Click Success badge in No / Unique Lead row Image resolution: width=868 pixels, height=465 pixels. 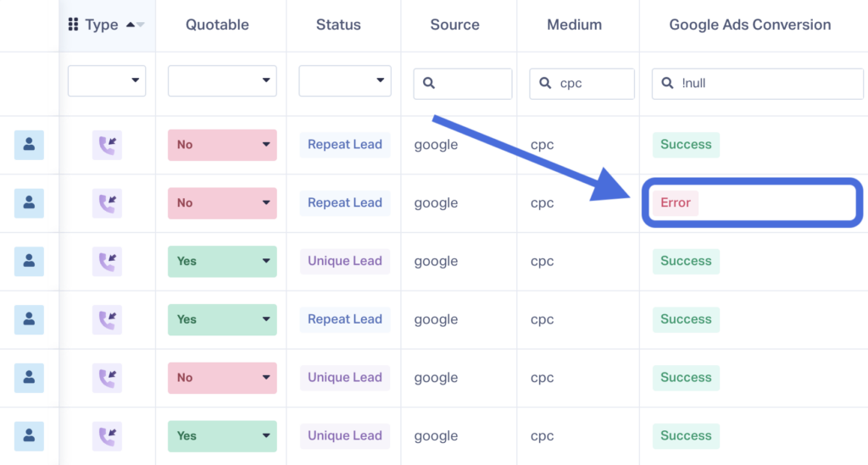coord(686,378)
